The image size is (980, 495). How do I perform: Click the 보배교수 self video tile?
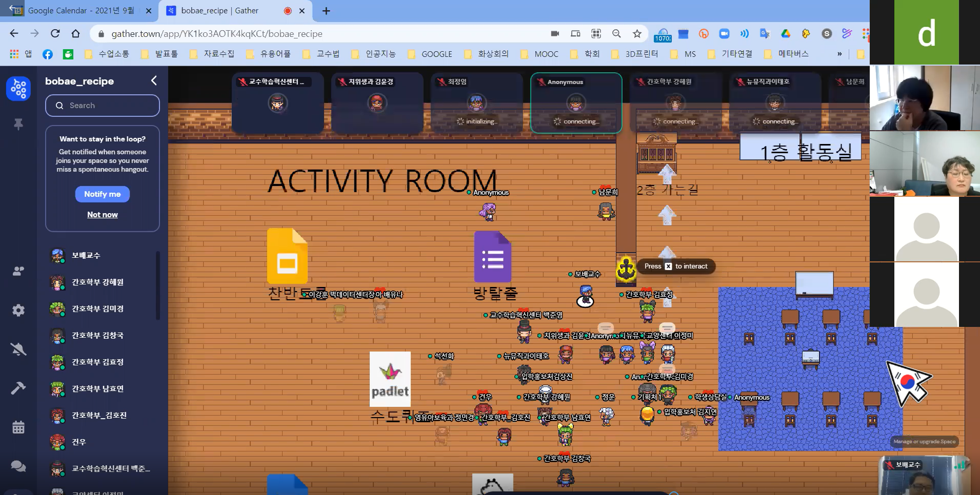tap(924, 476)
